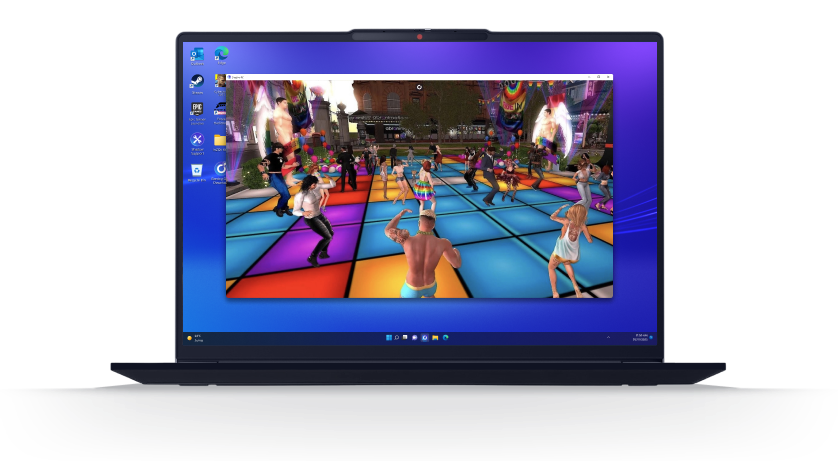
Task: Select the Steam desktop shortcut
Action: click(197, 84)
